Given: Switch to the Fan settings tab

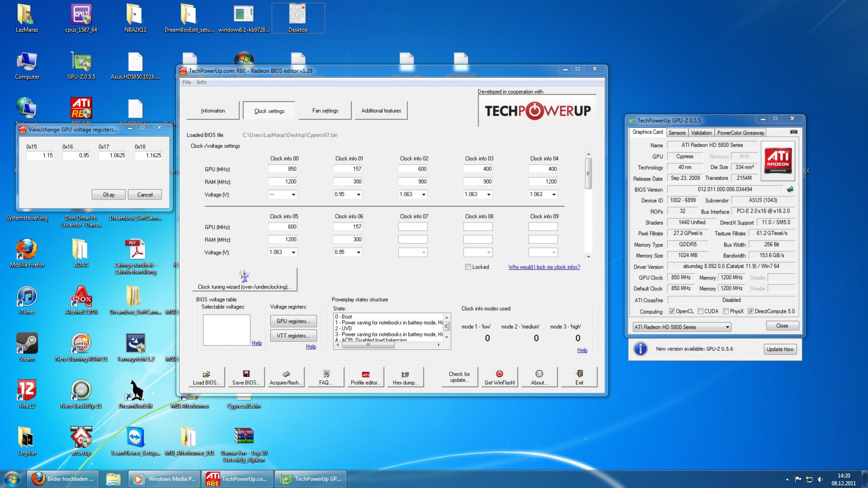Looking at the screenshot, I should [x=325, y=111].
